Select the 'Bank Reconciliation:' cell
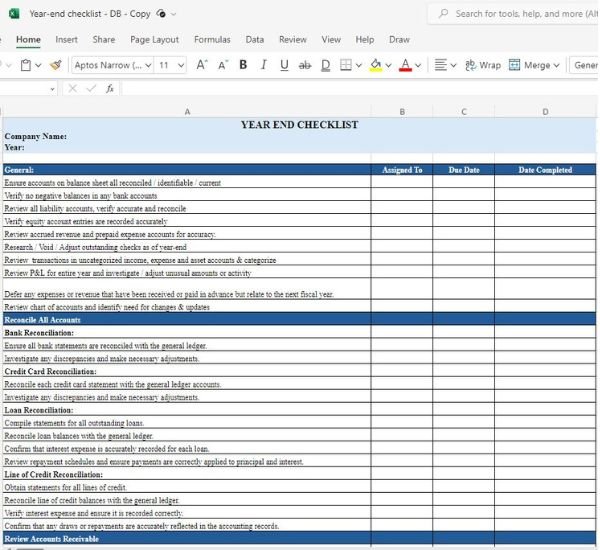This screenshot has width=600, height=550. tap(187, 333)
